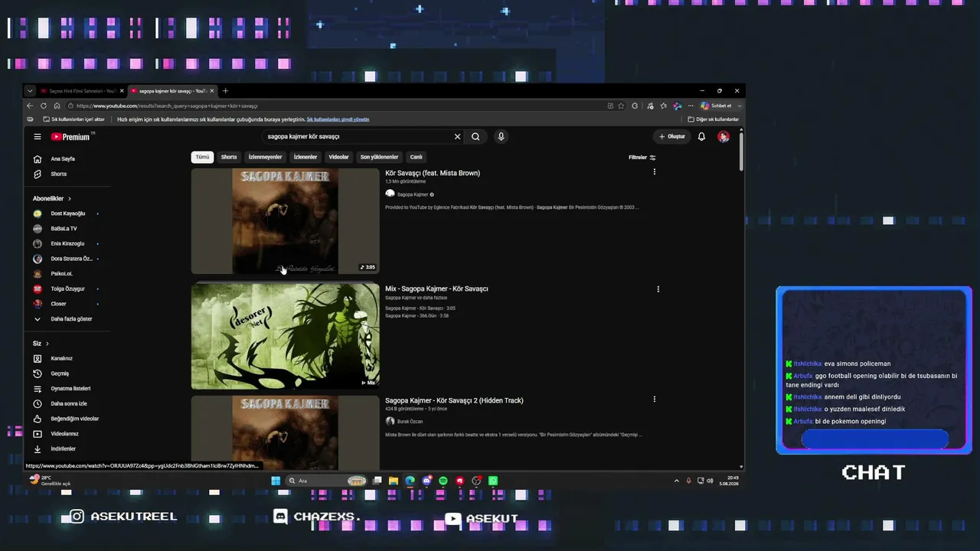Image resolution: width=980 pixels, height=551 pixels.
Task: Select the Videolar filter chip
Action: pyautogui.click(x=338, y=157)
